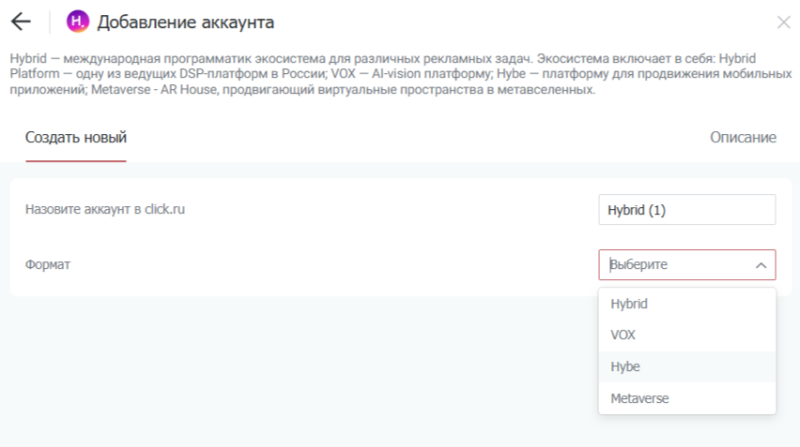Open the Описание tab
Screen dimensions: 800x447
tap(743, 137)
